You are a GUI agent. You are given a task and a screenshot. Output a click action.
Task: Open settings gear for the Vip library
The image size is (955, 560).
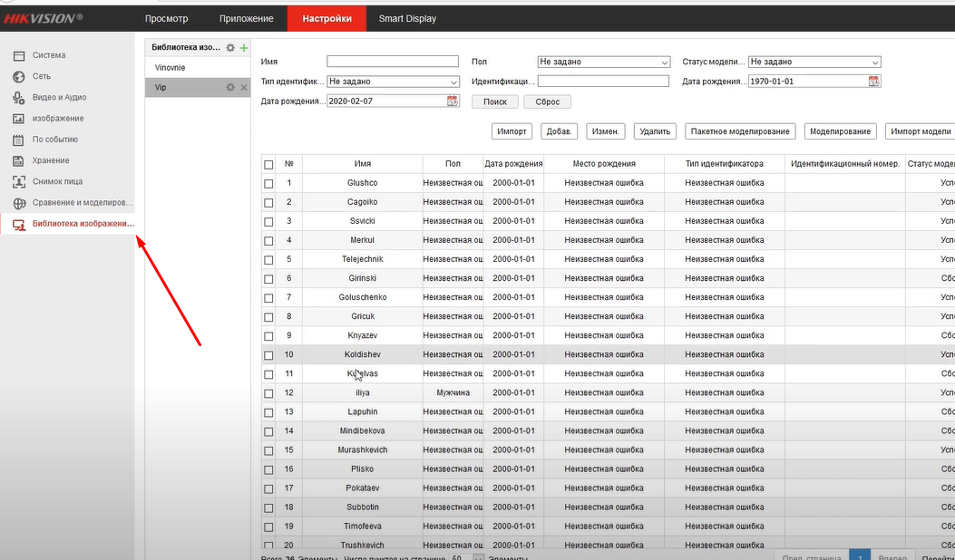point(230,87)
